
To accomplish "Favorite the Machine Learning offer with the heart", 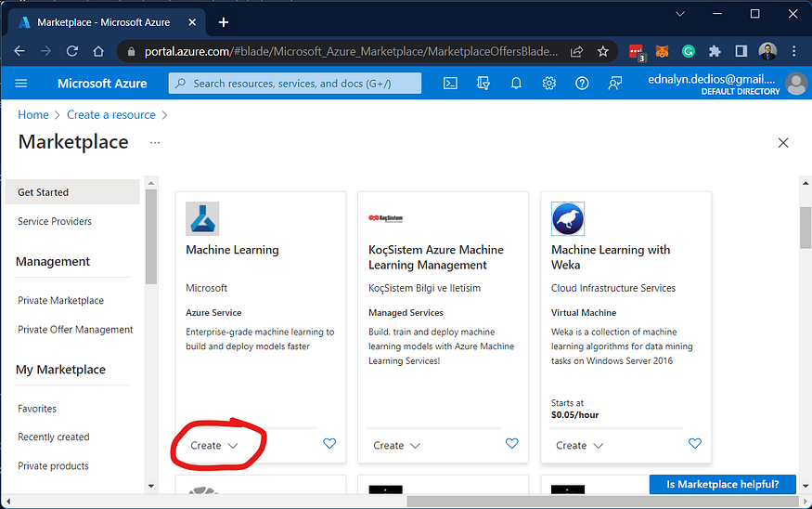I will [x=329, y=444].
